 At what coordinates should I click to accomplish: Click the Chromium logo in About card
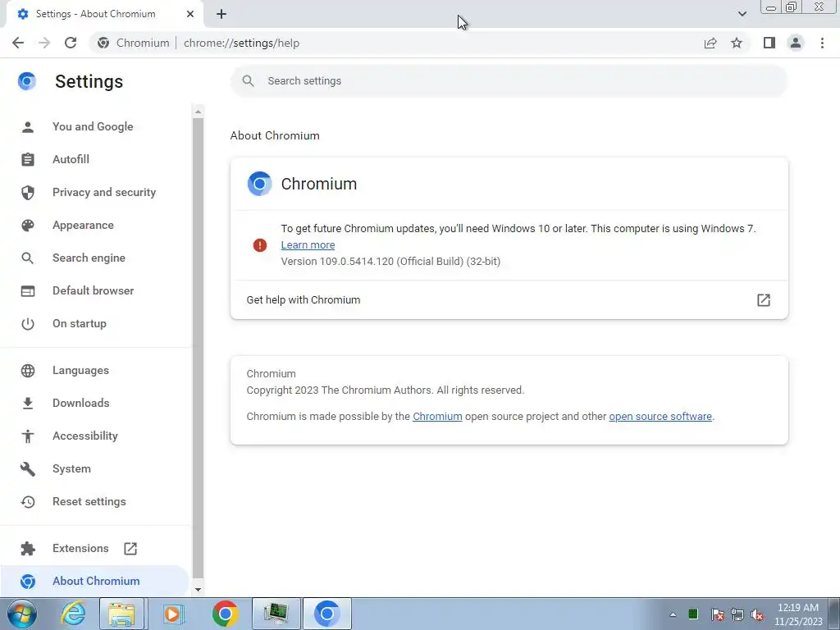[259, 184]
